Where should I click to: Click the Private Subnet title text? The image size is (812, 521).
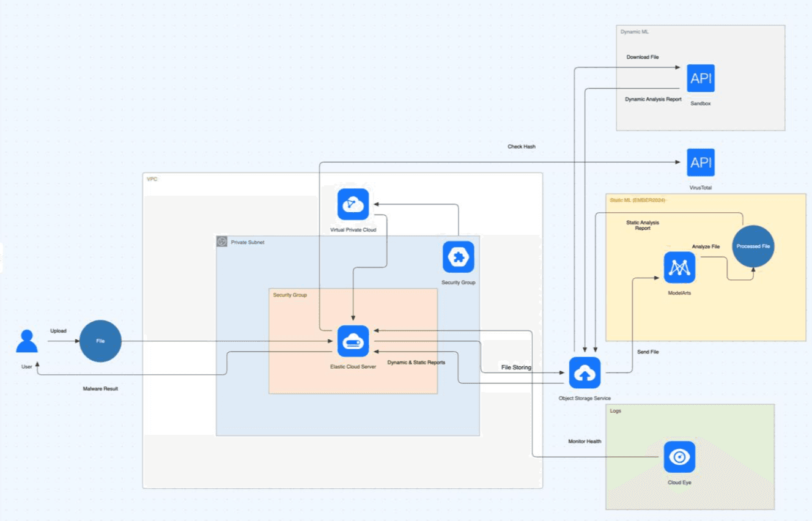coord(248,242)
